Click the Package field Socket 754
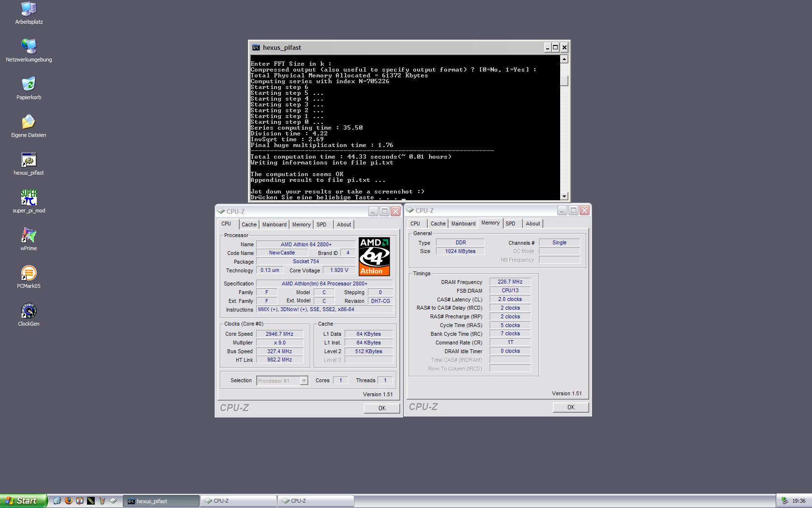The image size is (812, 508). tap(306, 261)
